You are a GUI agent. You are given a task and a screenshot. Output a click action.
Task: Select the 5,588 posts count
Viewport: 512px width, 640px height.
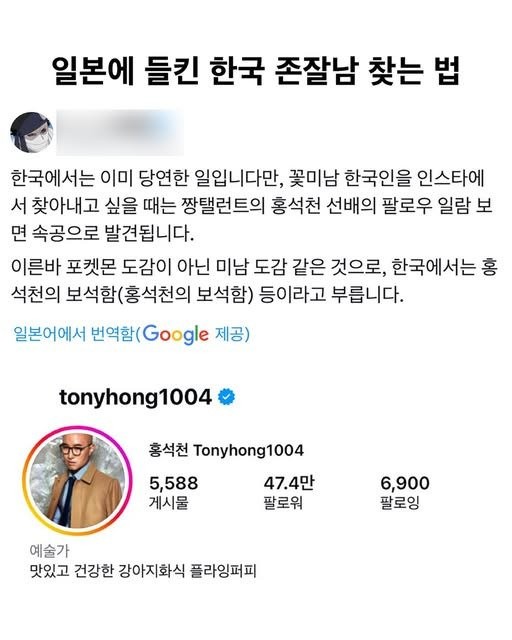pyautogui.click(x=174, y=484)
